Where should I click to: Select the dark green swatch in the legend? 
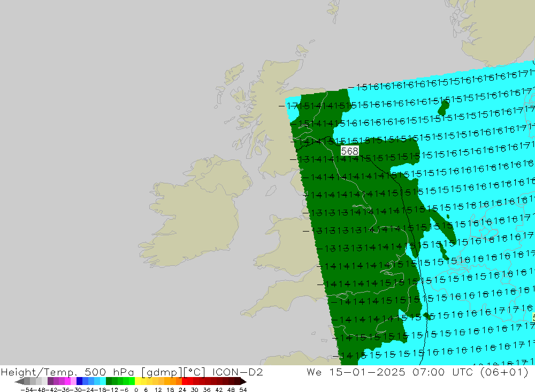(109, 381)
